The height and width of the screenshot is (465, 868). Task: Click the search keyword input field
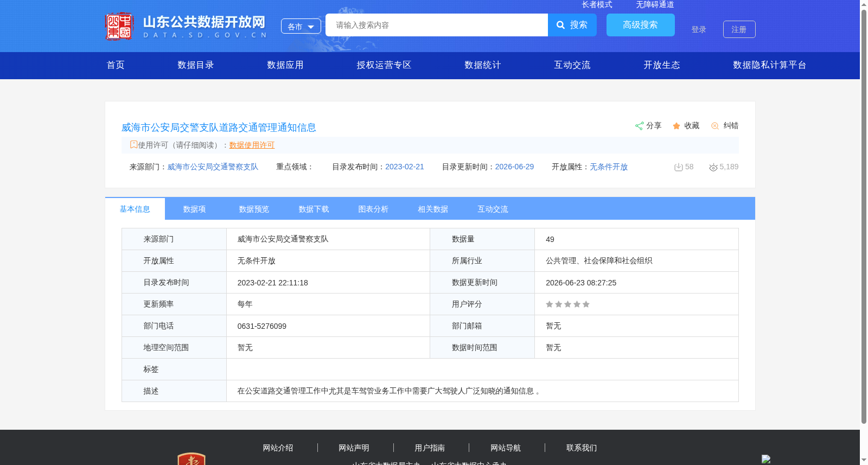(437, 25)
